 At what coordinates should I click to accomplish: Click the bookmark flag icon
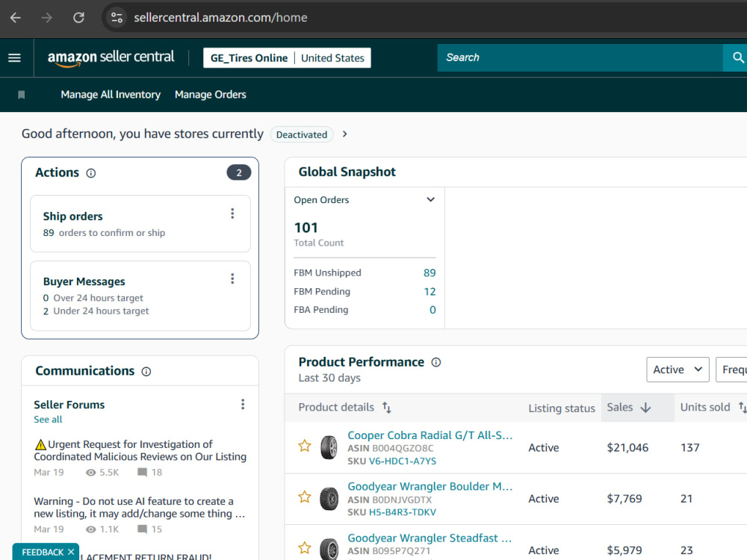(22, 95)
